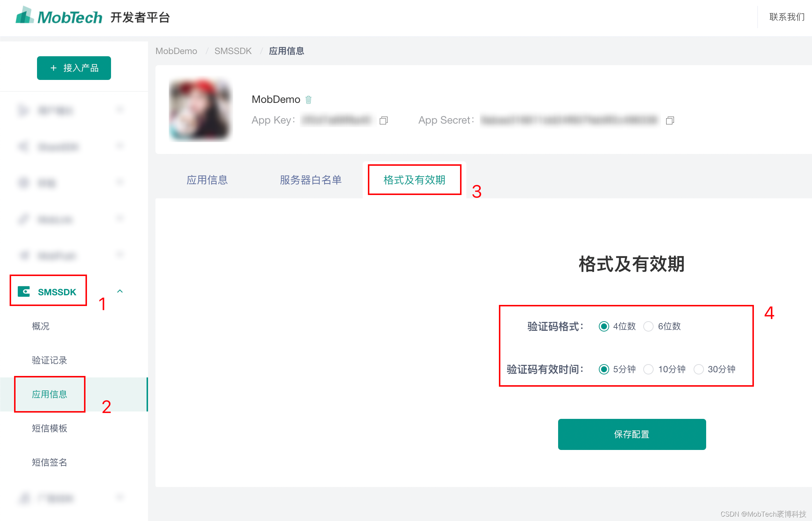Select the 4位数 code format option

pos(604,326)
